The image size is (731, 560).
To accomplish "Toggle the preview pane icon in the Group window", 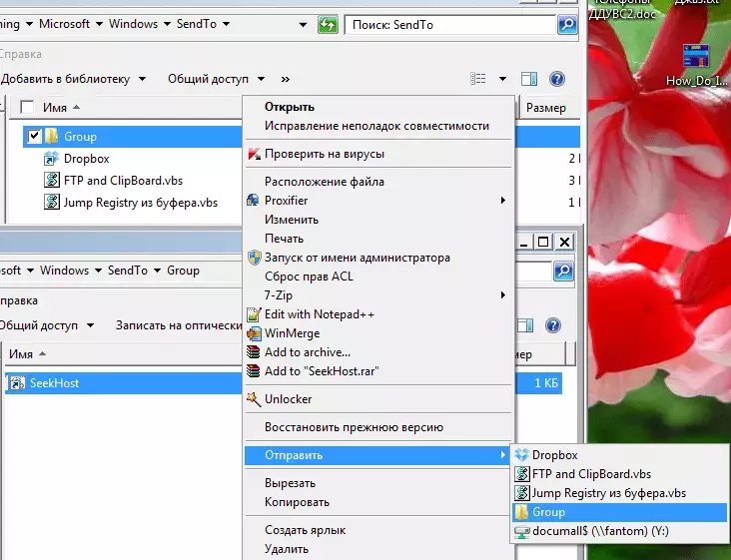I will [525, 325].
